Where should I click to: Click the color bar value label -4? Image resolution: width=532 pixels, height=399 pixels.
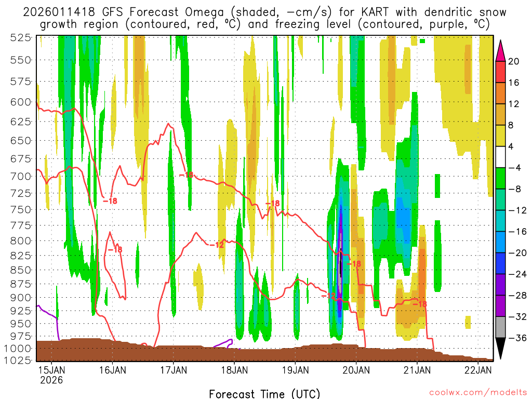pyautogui.click(x=514, y=168)
